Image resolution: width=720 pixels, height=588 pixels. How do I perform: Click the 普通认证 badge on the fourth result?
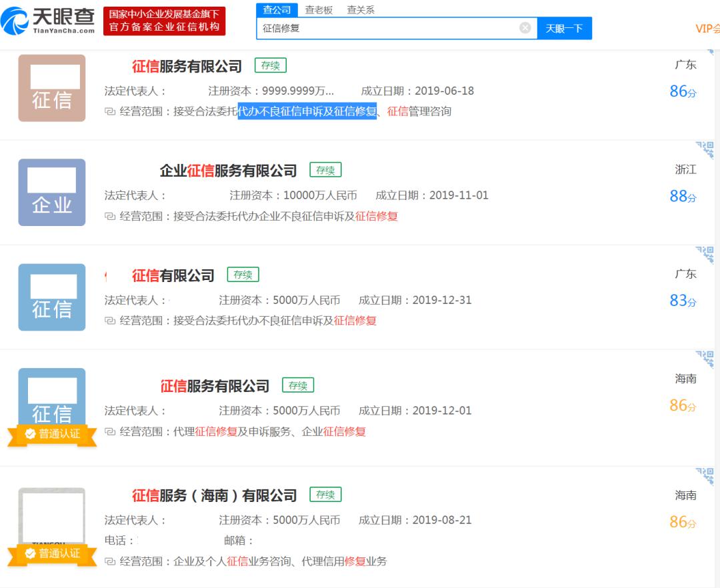click(x=53, y=434)
